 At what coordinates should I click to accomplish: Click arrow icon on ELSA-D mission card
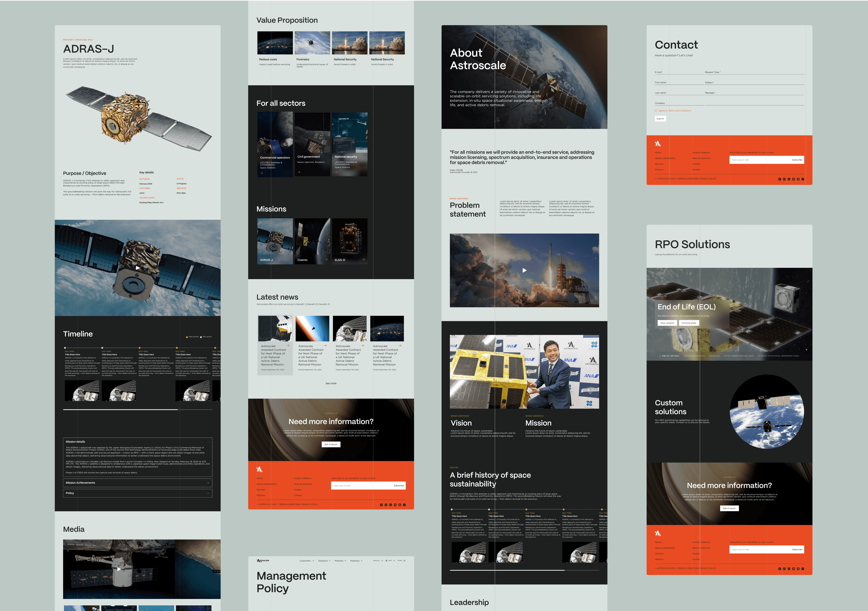[364, 260]
